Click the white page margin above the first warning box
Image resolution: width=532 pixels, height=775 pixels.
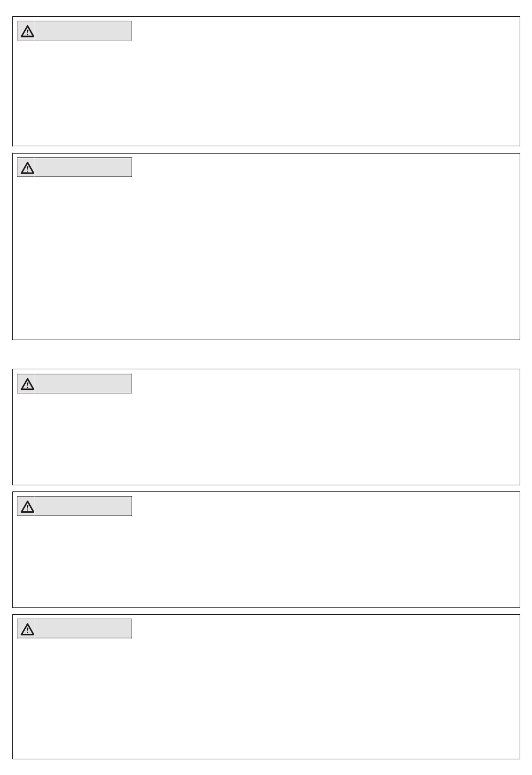[x=266, y=8]
